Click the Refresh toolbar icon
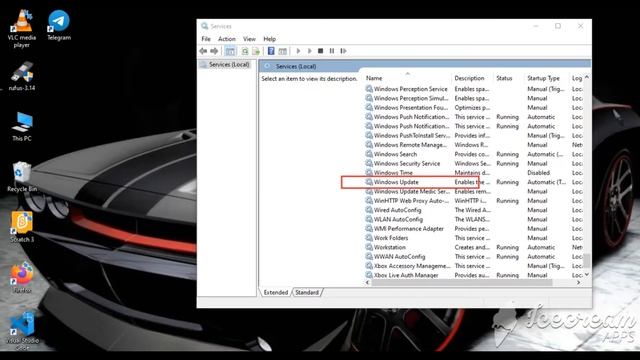The width and height of the screenshot is (640, 360). tap(245, 51)
